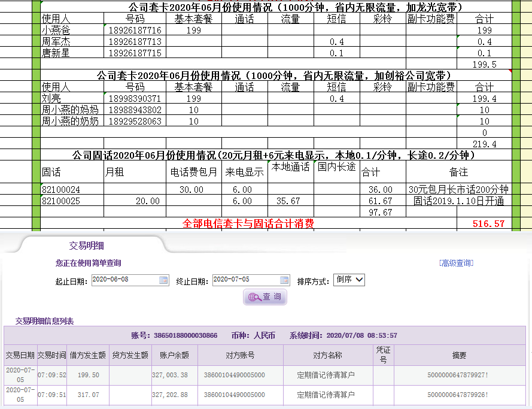Open the 高级查询 advanced query link
The image size is (532, 409).
click(455, 263)
